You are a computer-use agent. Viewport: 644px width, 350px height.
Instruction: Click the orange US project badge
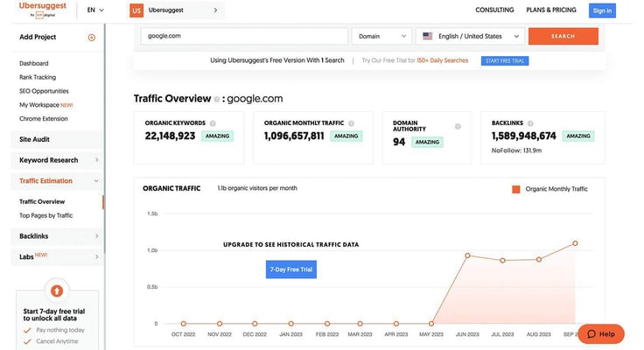tap(136, 10)
